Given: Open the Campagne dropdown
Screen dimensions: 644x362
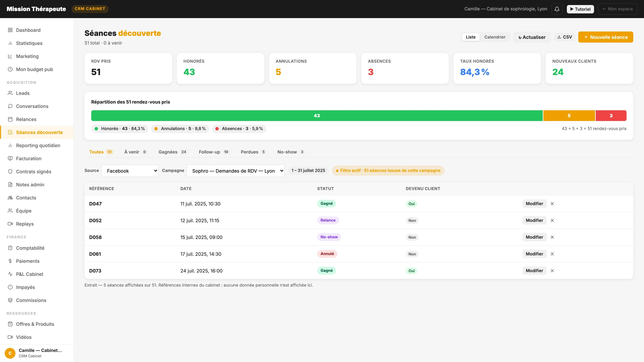Looking at the screenshot, I should click(235, 171).
